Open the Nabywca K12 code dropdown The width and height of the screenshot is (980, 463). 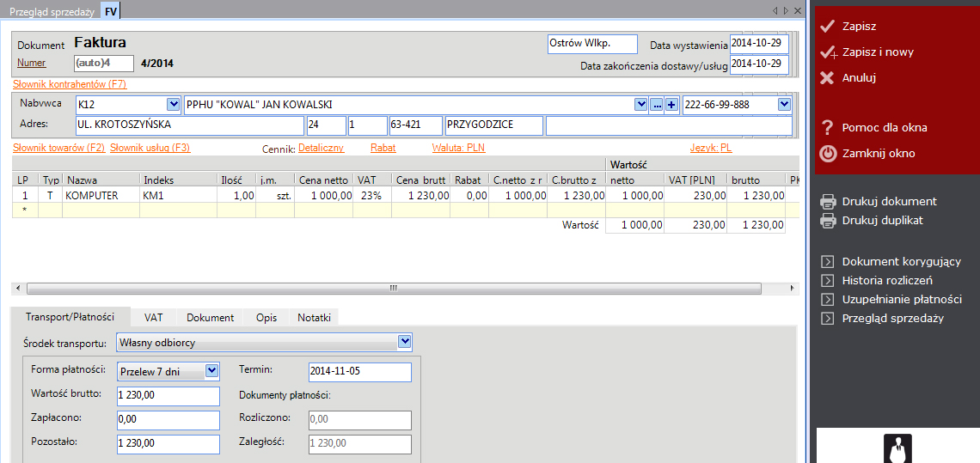173,104
